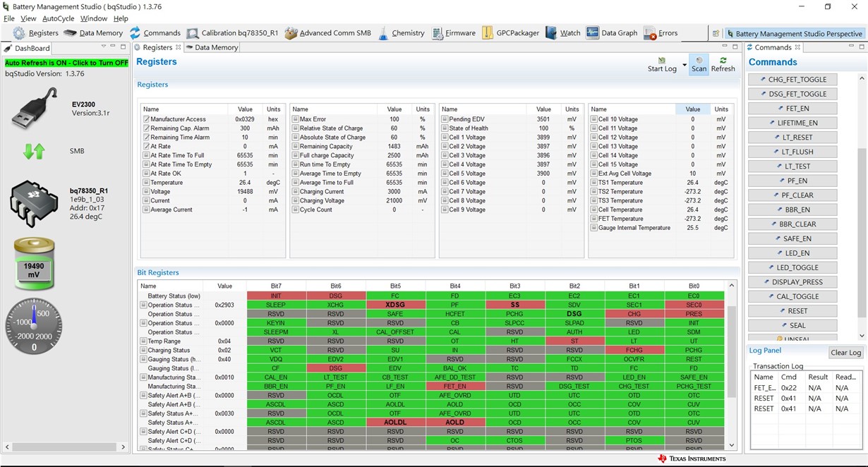Viewport: 868px width, 467px height.
Task: Click the SEAL command button
Action: coord(792,325)
